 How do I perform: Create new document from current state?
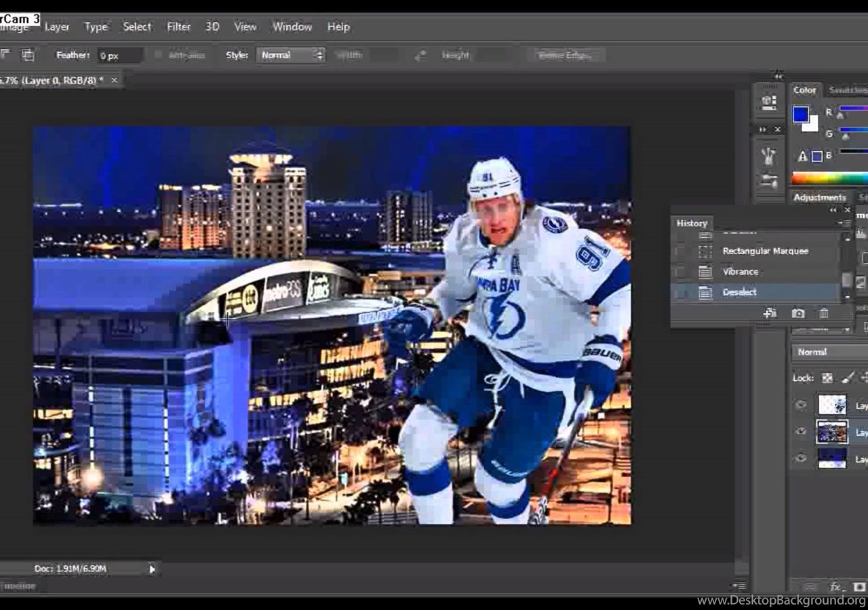(x=770, y=313)
